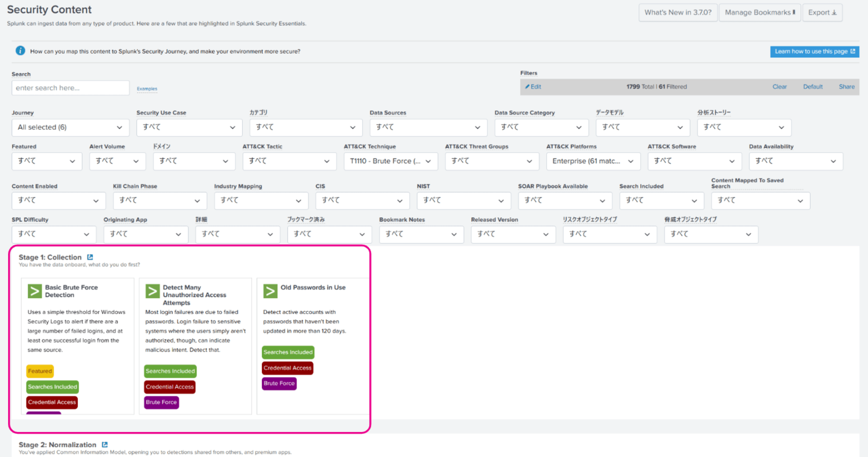Click green arrow icon of Old Passwords in Use
868x457 pixels.
[x=270, y=291]
